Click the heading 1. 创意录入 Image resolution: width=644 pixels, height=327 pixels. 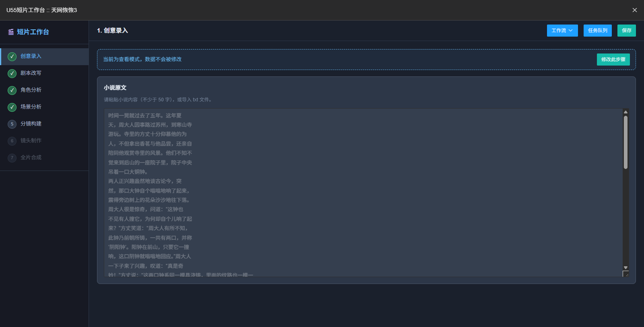tap(112, 31)
